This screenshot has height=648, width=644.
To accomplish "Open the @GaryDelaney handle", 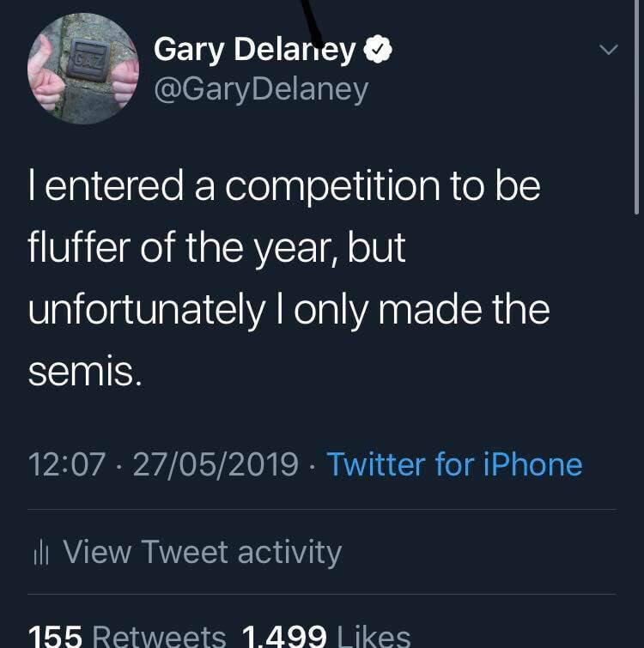I will click(x=260, y=88).
